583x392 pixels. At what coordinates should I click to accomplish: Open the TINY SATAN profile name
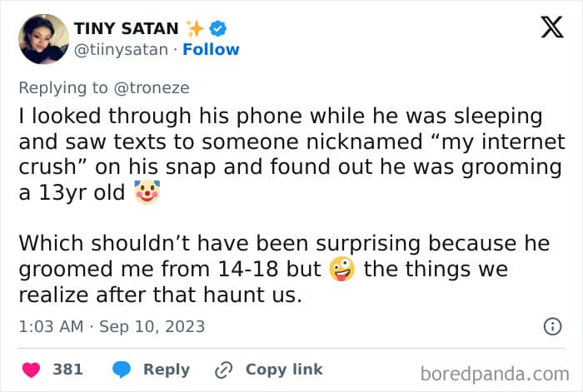tap(126, 28)
